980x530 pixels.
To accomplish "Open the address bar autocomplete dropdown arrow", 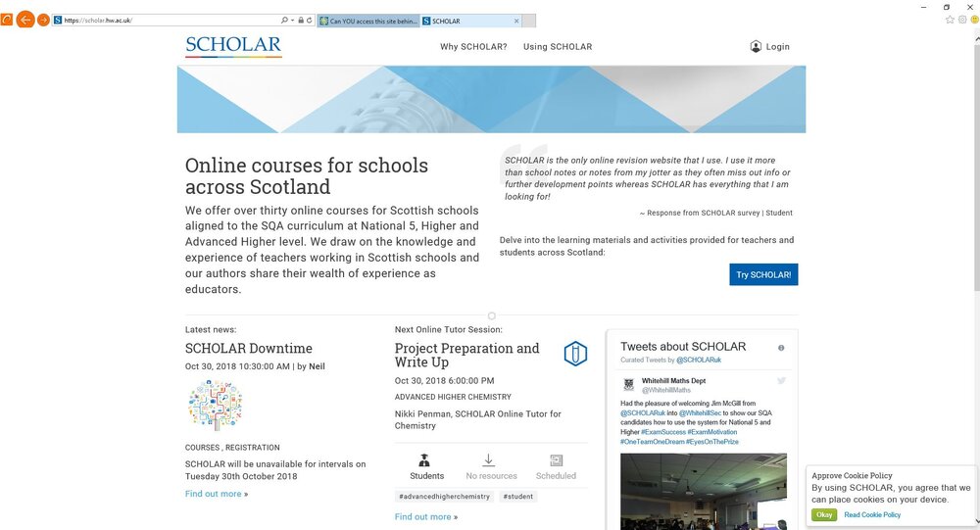I will pos(292,21).
